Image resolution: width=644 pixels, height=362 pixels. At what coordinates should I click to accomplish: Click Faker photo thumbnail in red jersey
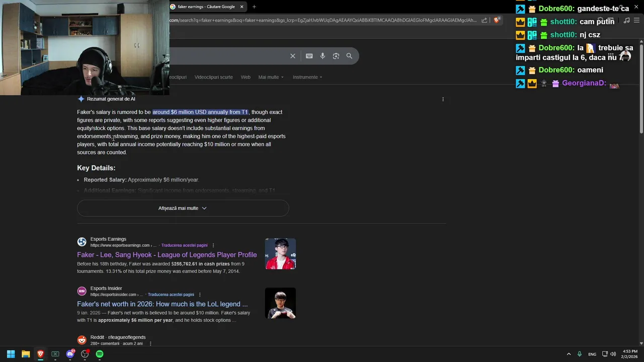point(280,254)
